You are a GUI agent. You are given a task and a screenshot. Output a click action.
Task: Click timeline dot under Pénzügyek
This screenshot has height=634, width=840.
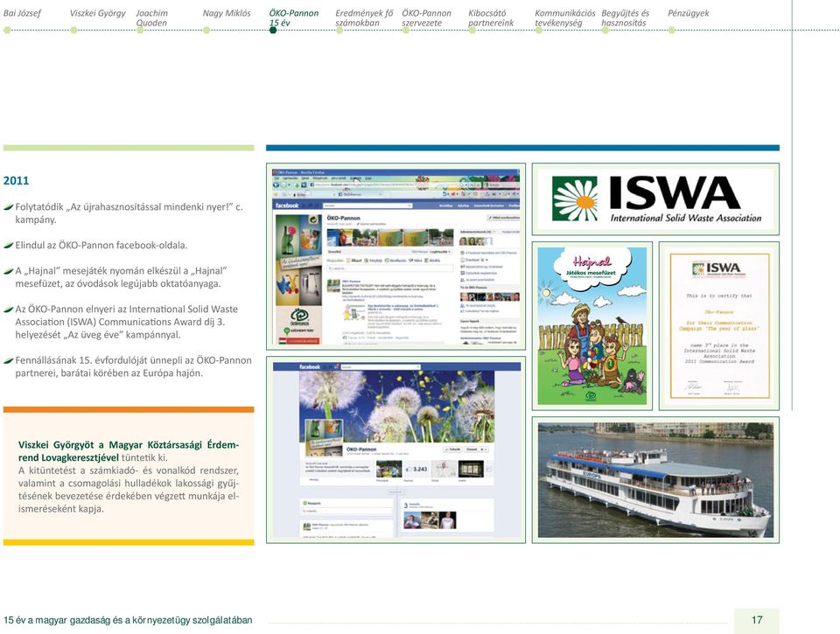click(671, 31)
